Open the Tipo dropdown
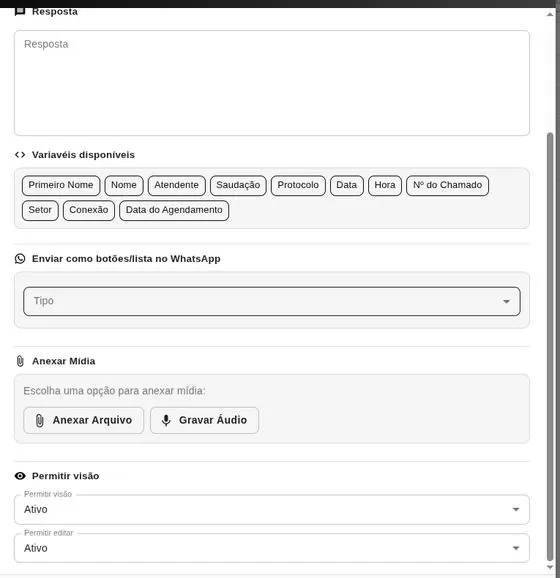 click(x=272, y=301)
